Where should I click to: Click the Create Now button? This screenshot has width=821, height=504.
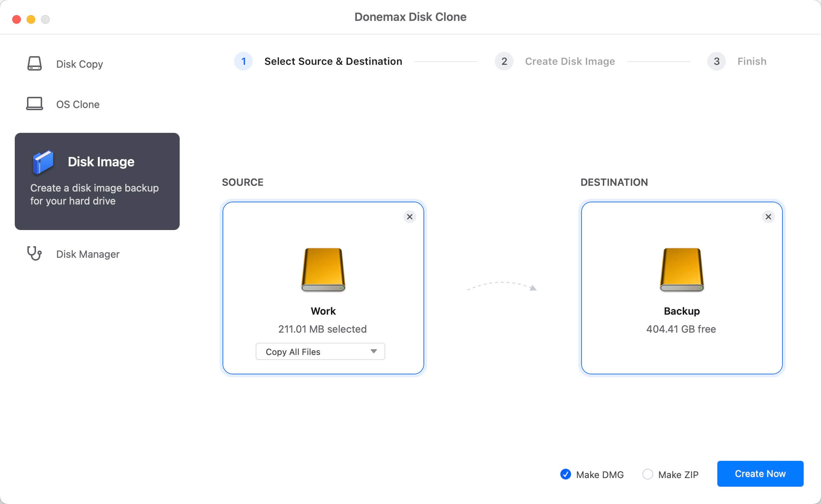click(x=759, y=473)
